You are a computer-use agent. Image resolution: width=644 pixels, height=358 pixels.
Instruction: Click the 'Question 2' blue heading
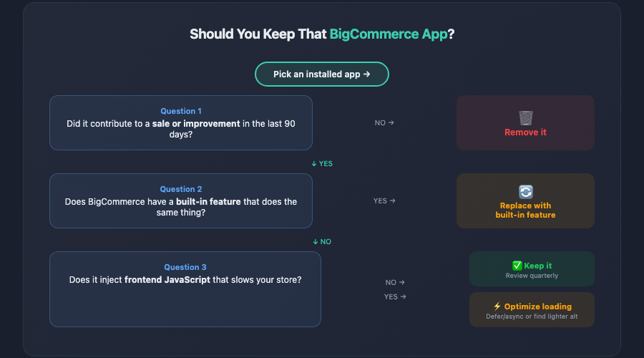point(181,189)
